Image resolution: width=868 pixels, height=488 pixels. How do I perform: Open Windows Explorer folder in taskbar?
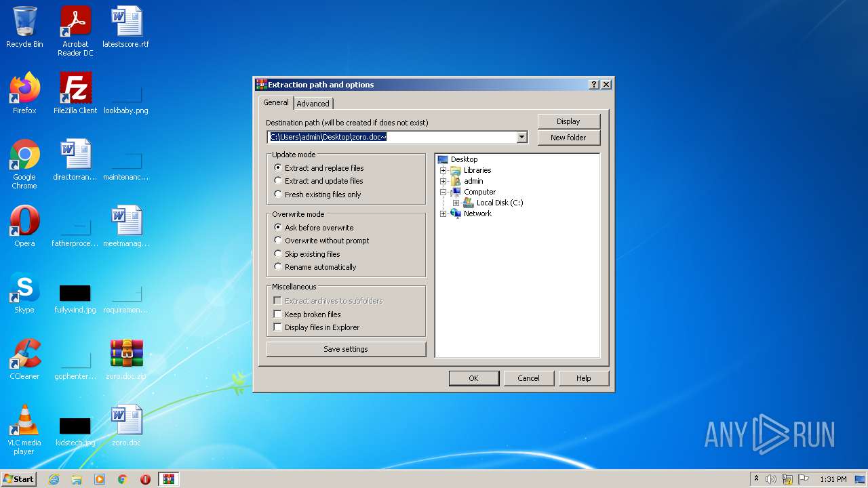(x=77, y=479)
